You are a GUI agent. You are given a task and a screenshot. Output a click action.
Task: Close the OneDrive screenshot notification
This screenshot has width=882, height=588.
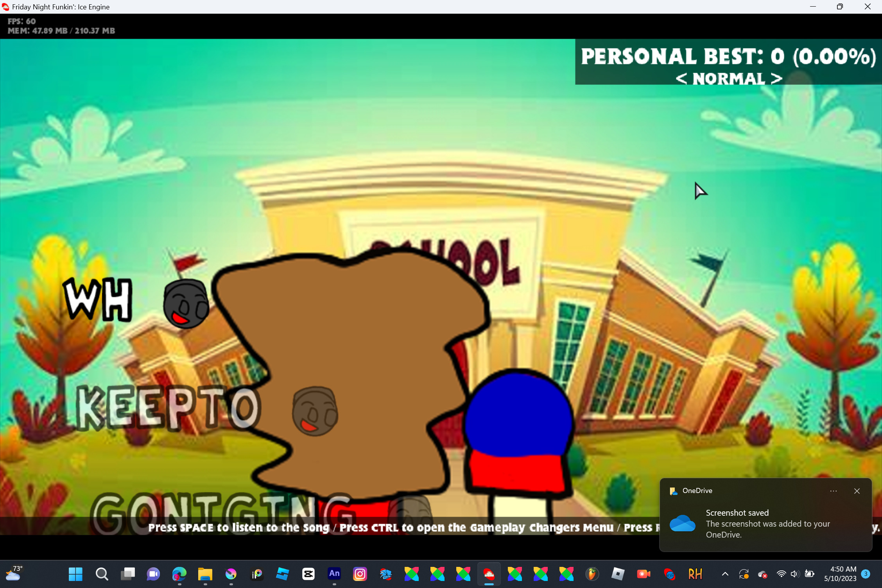857,491
